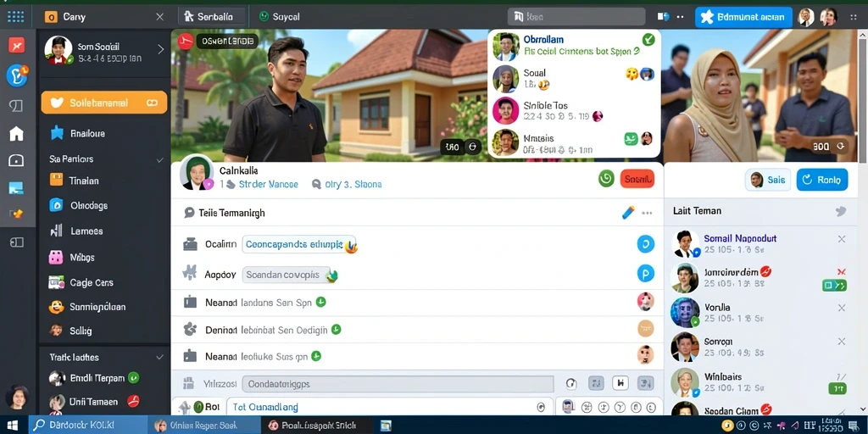Click the Coonoapends tag in Ocalirn row
868x434 pixels.
[x=299, y=244]
